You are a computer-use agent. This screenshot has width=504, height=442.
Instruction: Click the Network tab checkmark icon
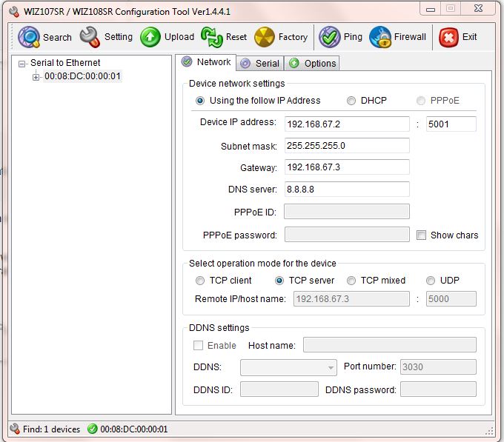coord(187,61)
